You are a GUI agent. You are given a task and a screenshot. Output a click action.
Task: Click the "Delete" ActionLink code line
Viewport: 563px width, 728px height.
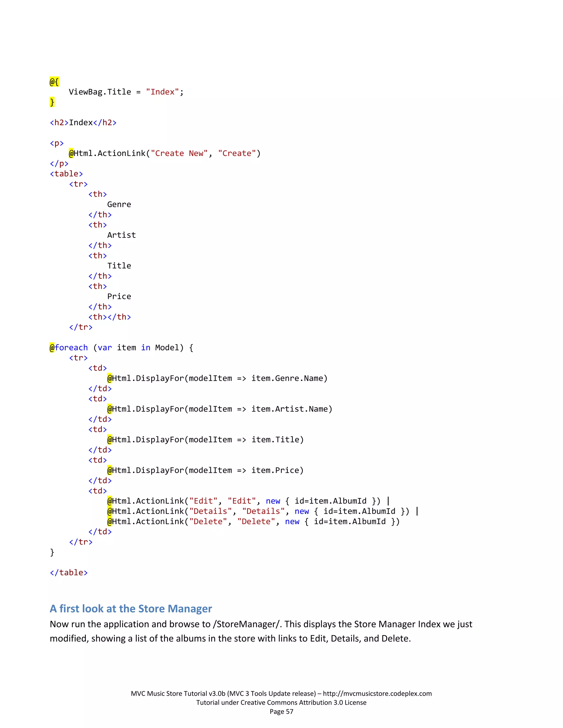253,521
